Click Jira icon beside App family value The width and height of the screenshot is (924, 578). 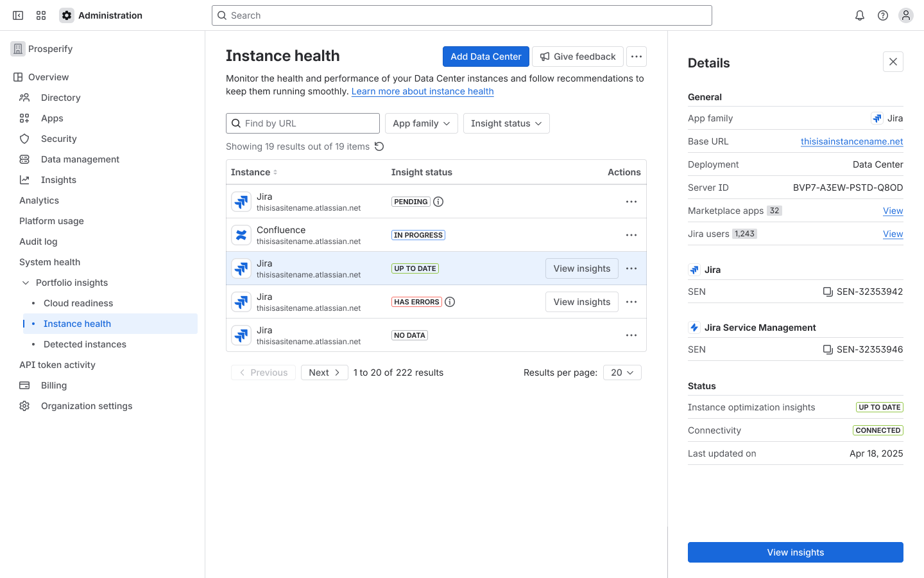(877, 118)
